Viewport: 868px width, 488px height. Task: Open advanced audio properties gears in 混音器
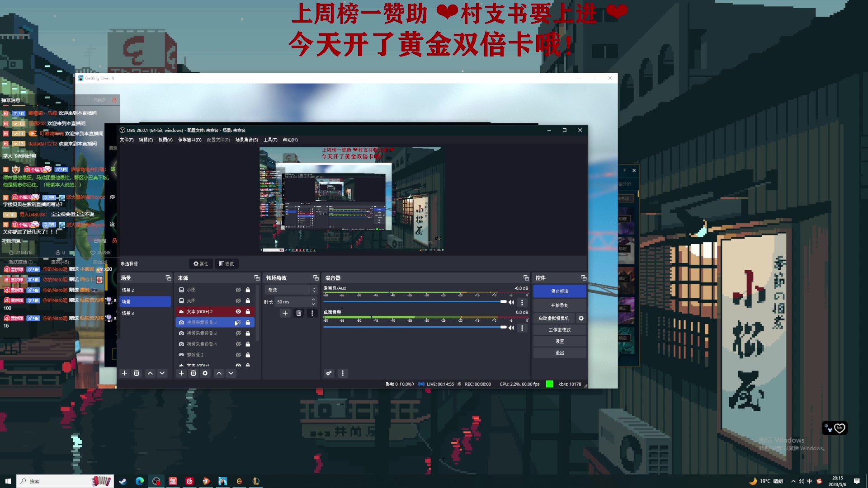[x=329, y=373]
